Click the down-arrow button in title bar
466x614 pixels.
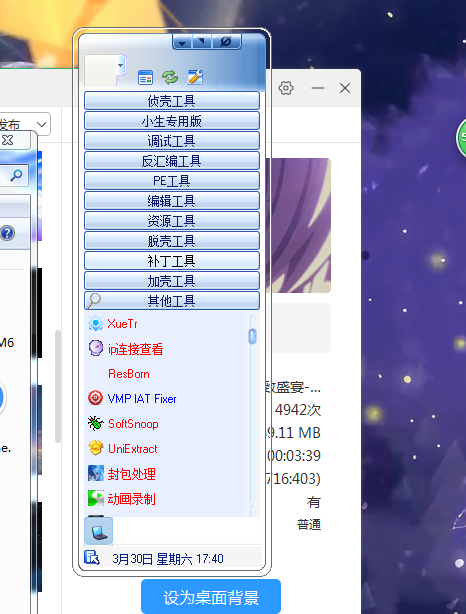coord(182,42)
